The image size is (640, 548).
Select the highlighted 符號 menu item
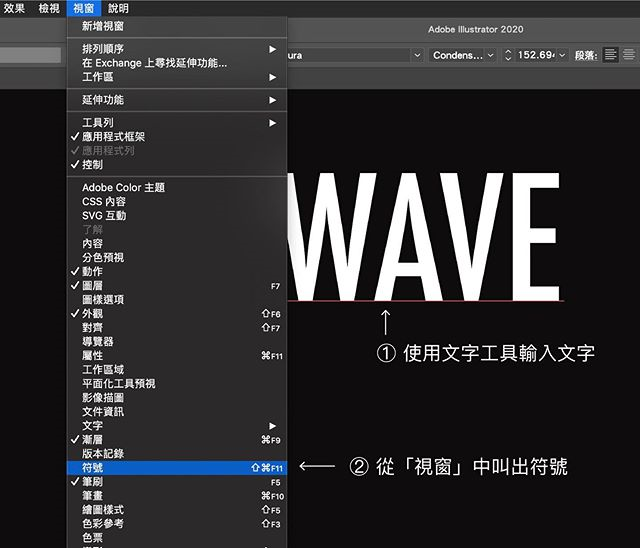177,468
